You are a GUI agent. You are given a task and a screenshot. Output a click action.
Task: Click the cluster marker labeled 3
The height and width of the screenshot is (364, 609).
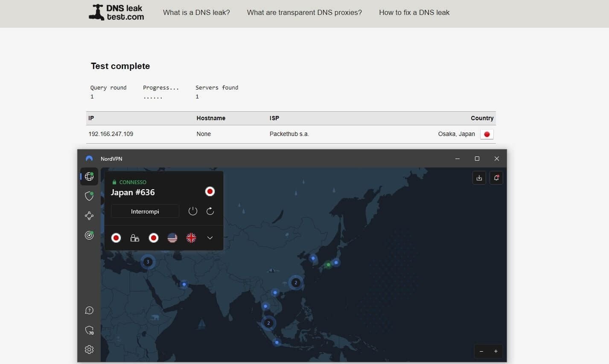pyautogui.click(x=148, y=262)
